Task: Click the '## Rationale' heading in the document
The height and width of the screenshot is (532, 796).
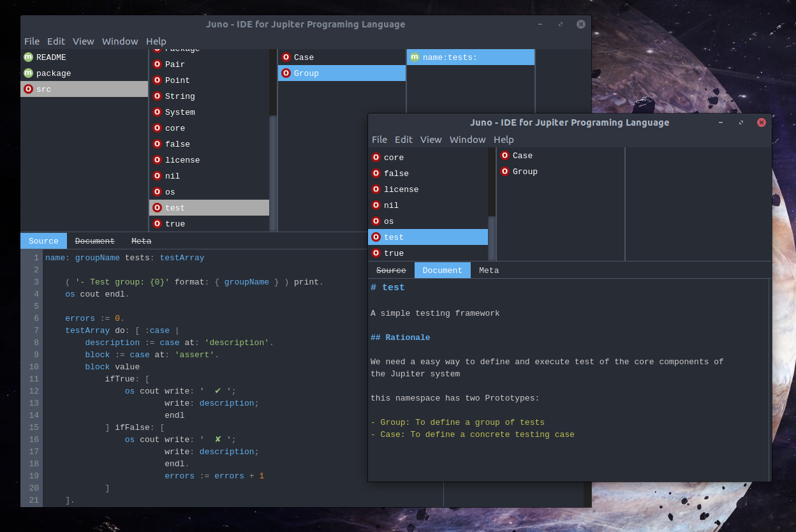Action: coord(401,337)
